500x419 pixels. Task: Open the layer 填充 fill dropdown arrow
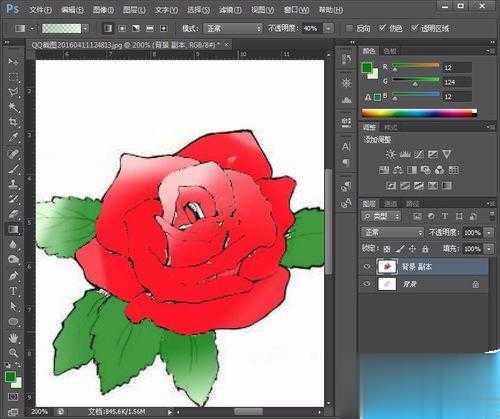tap(489, 249)
